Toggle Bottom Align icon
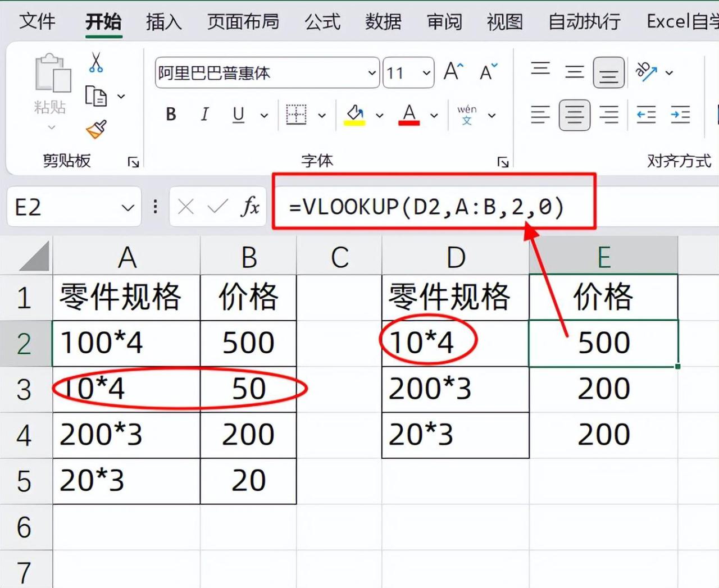The width and height of the screenshot is (719, 588). [x=609, y=73]
